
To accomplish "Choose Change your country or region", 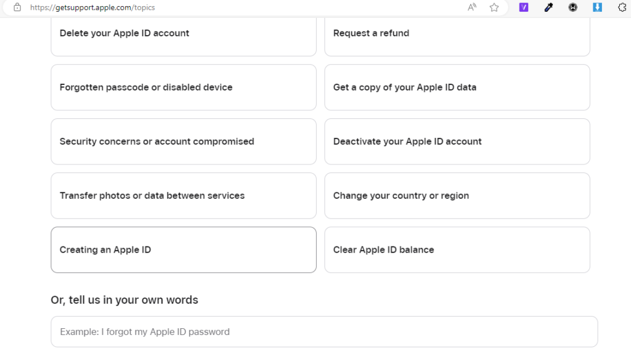I will [457, 195].
